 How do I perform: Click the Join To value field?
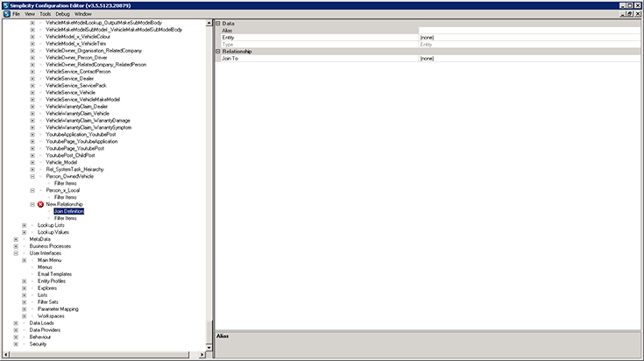point(529,59)
